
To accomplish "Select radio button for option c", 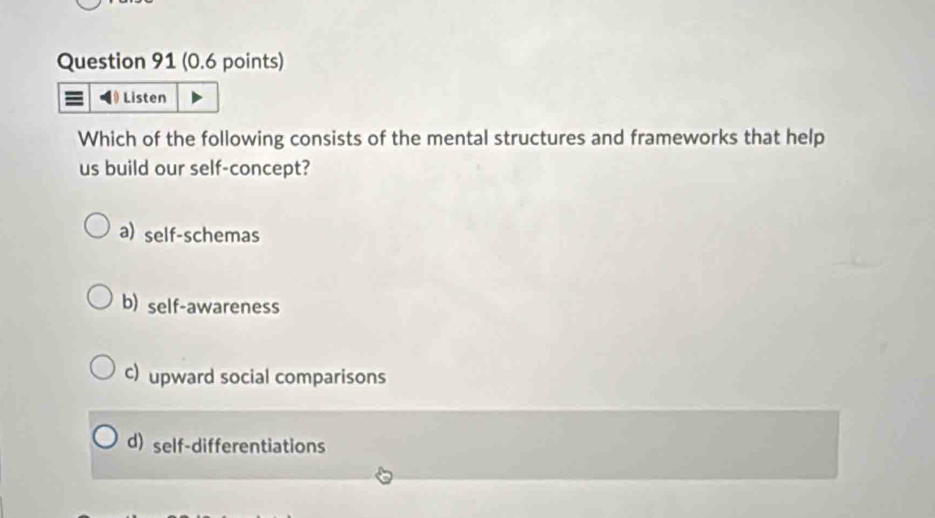I will (x=102, y=370).
